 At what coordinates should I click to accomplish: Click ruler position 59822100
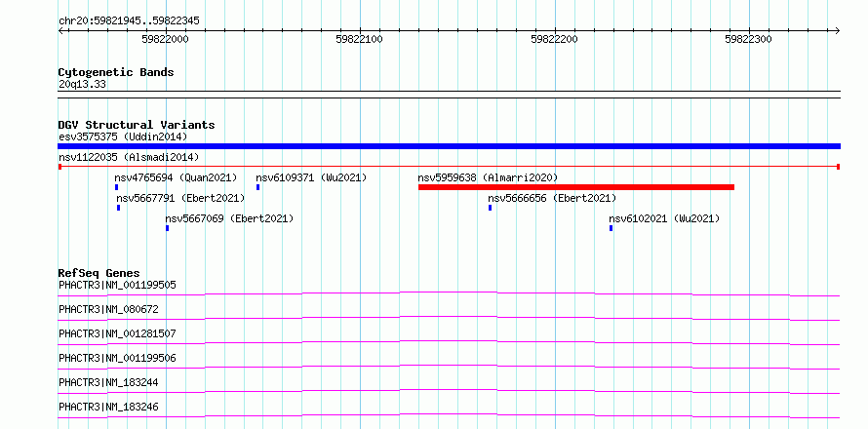point(359,40)
